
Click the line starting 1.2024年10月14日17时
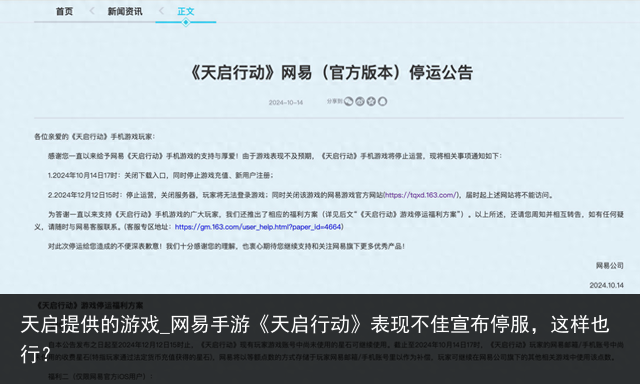(160, 175)
